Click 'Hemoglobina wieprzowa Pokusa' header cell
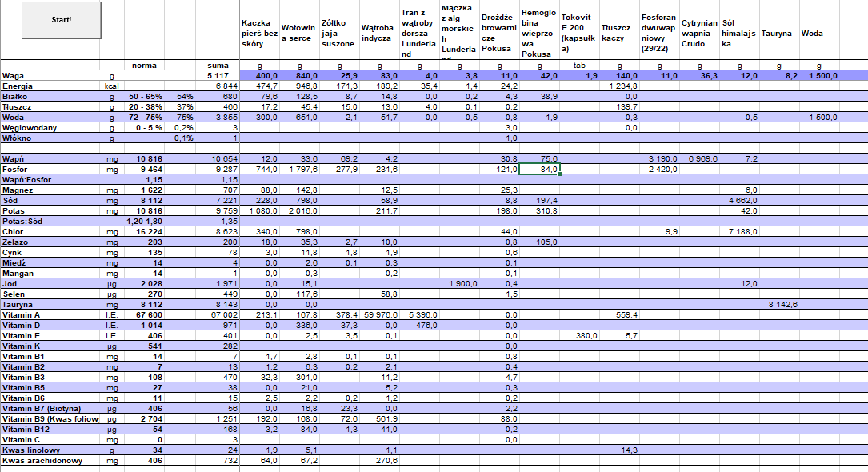Screen dimensions: 868x472 pos(539,34)
